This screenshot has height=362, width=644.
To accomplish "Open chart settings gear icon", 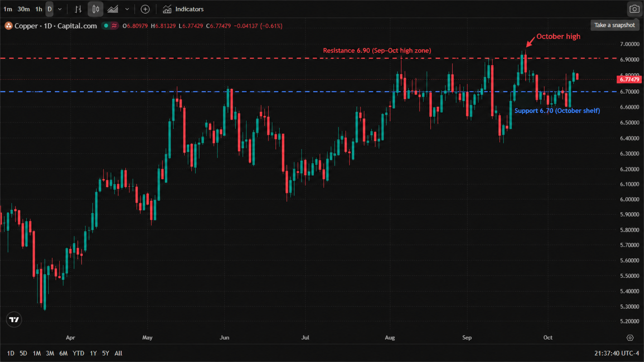I will [630, 338].
